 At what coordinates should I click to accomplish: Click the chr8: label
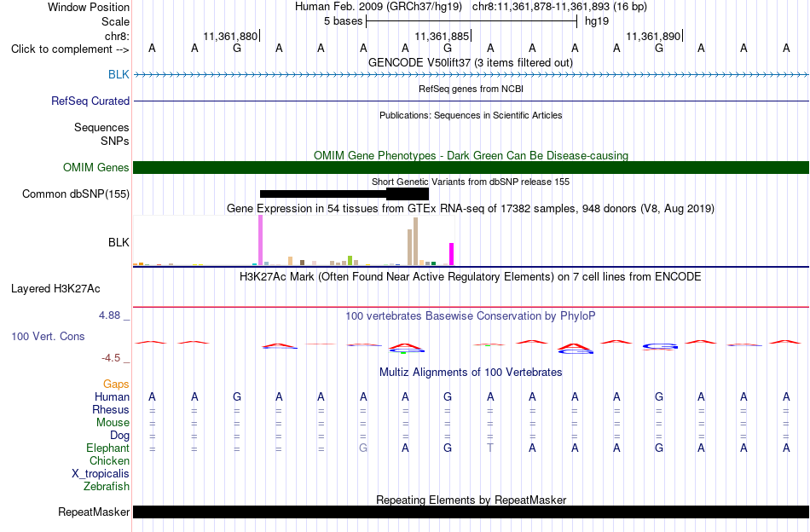point(117,36)
